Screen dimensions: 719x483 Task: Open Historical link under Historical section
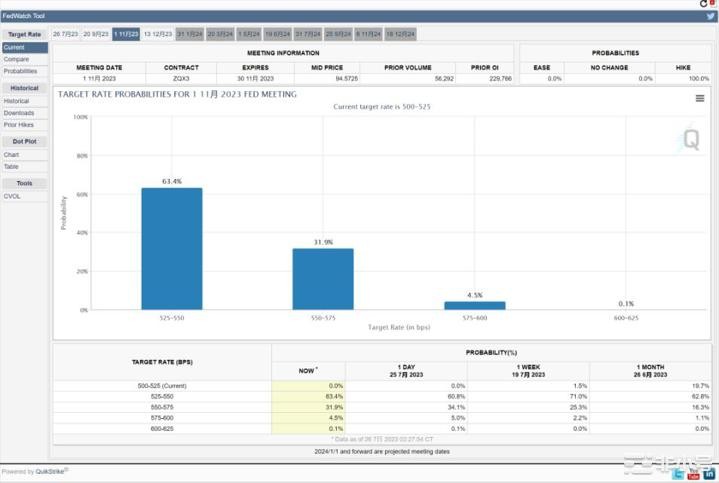click(17, 101)
